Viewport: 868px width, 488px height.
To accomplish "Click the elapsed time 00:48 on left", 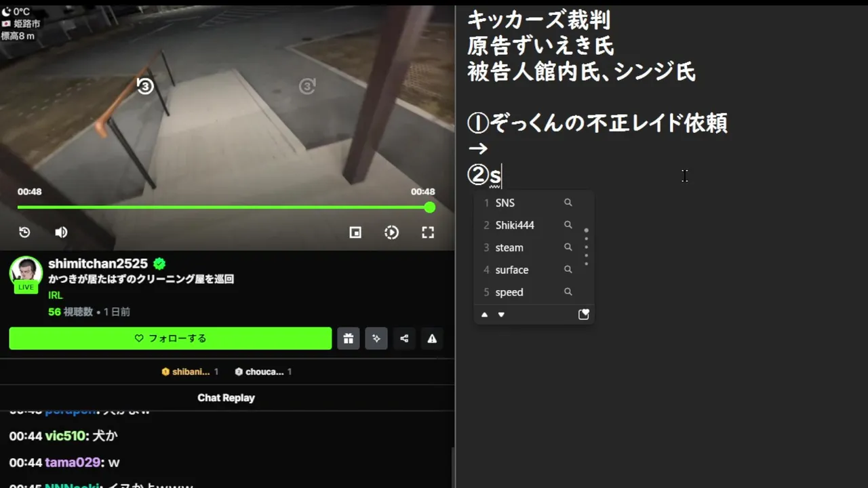I will click(x=29, y=192).
